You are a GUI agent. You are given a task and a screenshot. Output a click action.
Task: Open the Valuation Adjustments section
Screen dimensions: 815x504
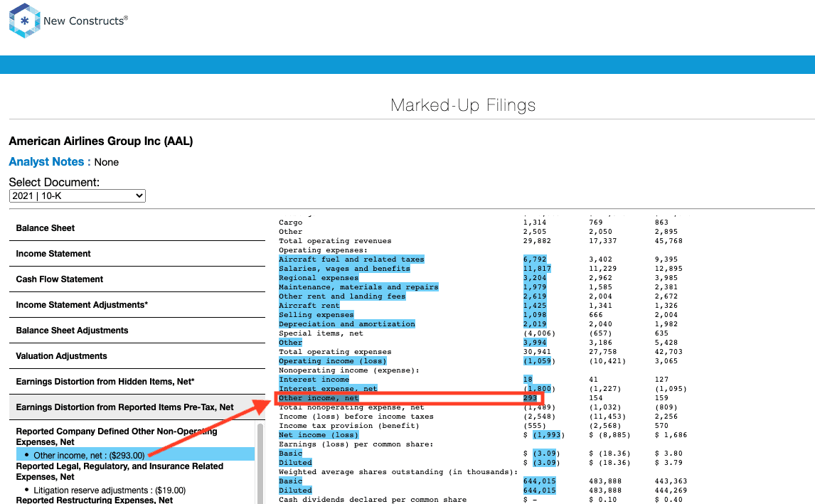(137, 356)
